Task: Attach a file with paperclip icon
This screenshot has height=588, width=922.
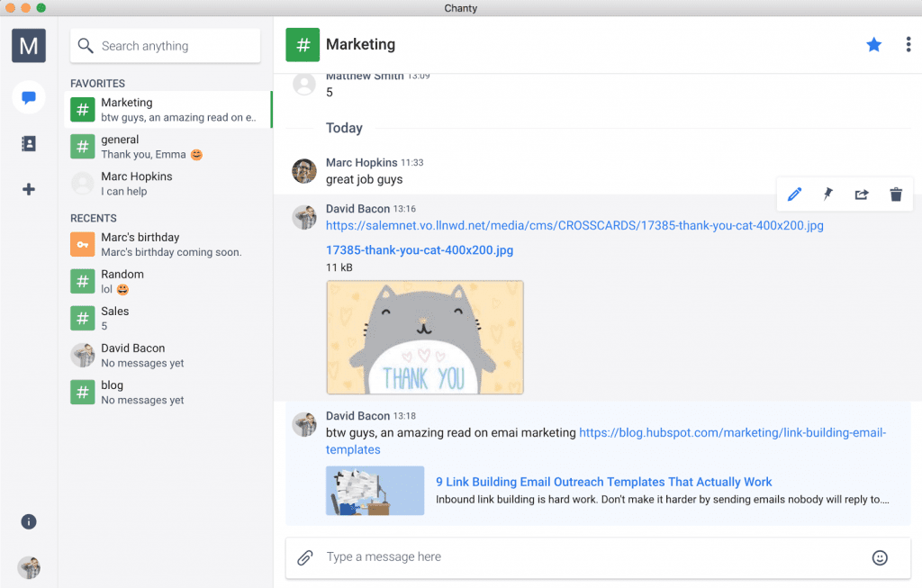Action: (x=304, y=557)
